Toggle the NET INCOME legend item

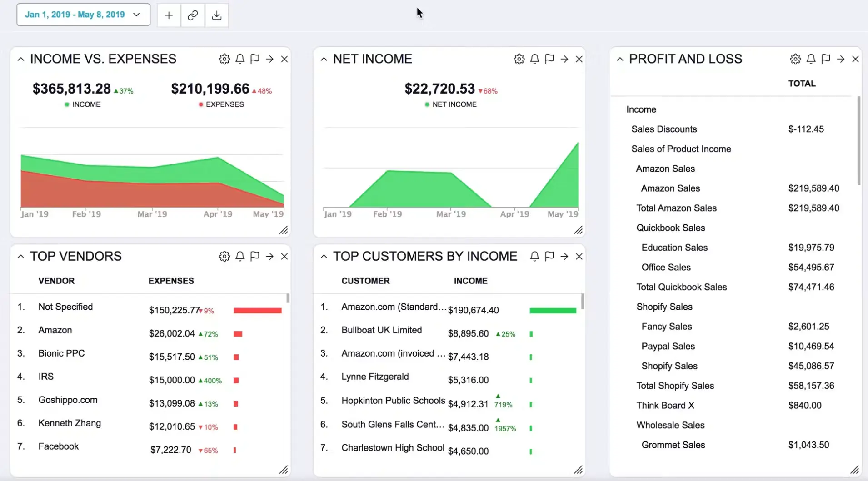(450, 104)
